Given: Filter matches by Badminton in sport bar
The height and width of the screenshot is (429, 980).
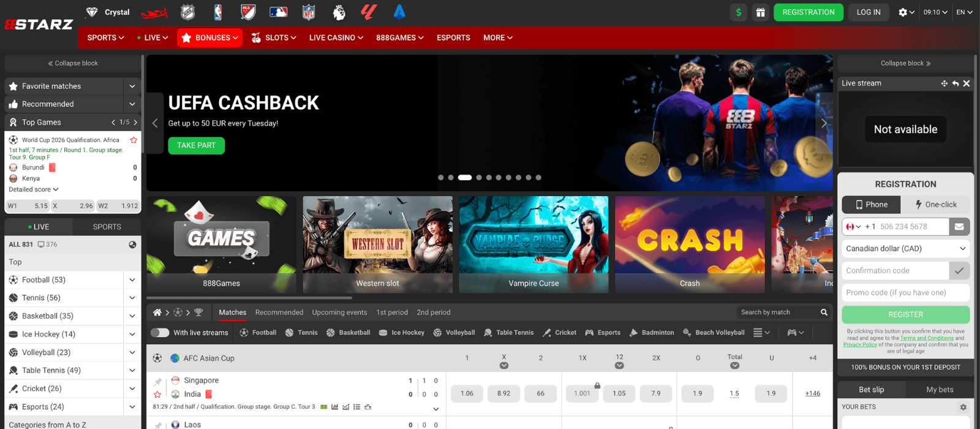Looking at the screenshot, I should click(652, 333).
